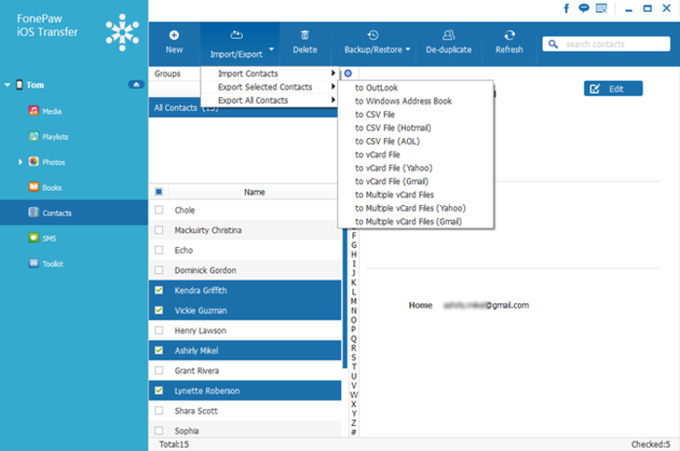Choose export to OutLook

tap(415, 88)
